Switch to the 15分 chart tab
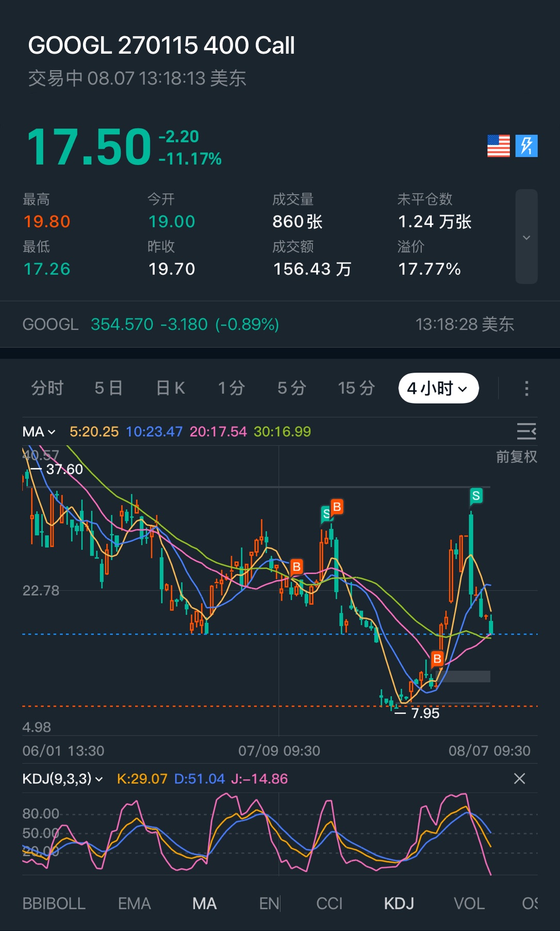The height and width of the screenshot is (931, 560). pyautogui.click(x=356, y=388)
